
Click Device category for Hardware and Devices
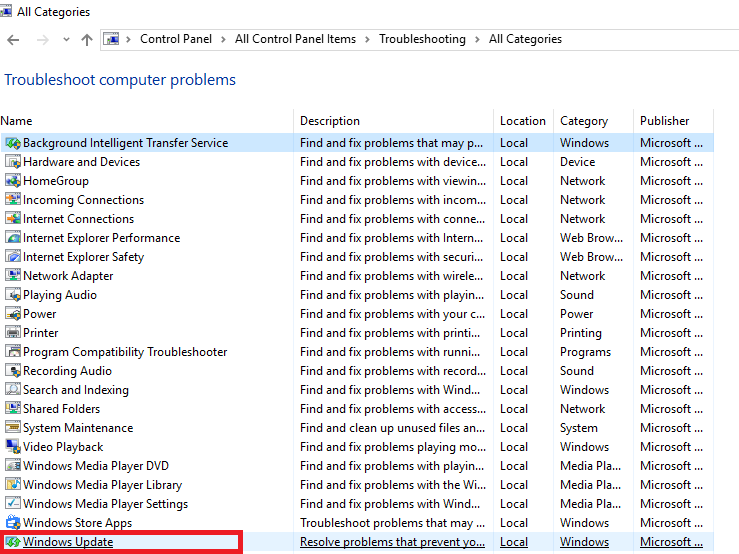(577, 162)
